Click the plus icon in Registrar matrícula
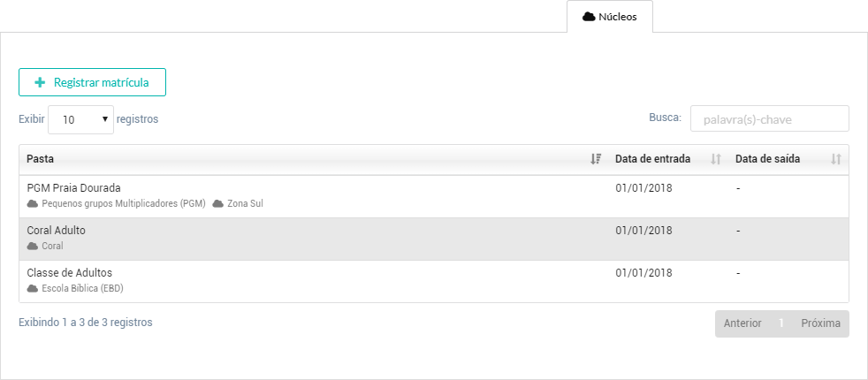The height and width of the screenshot is (380, 868). coord(40,82)
